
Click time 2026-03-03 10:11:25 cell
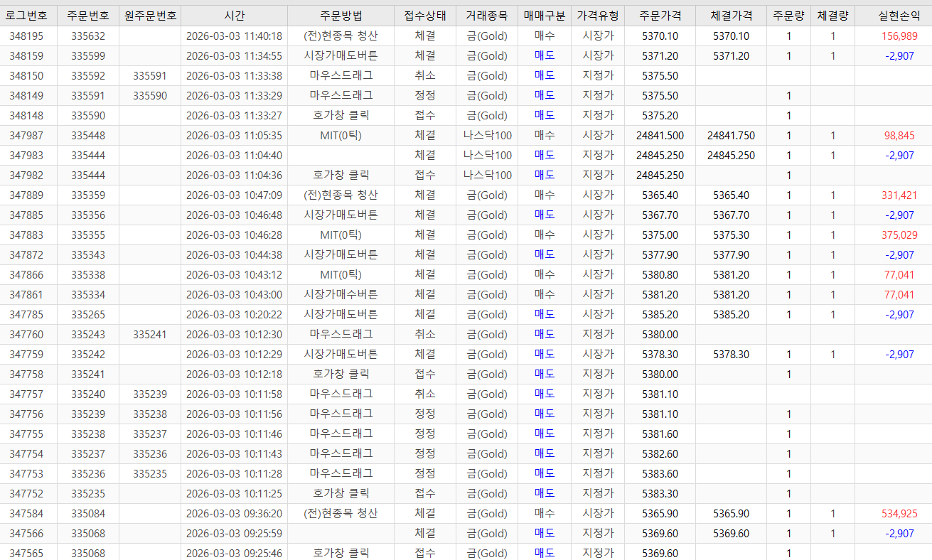point(234,494)
